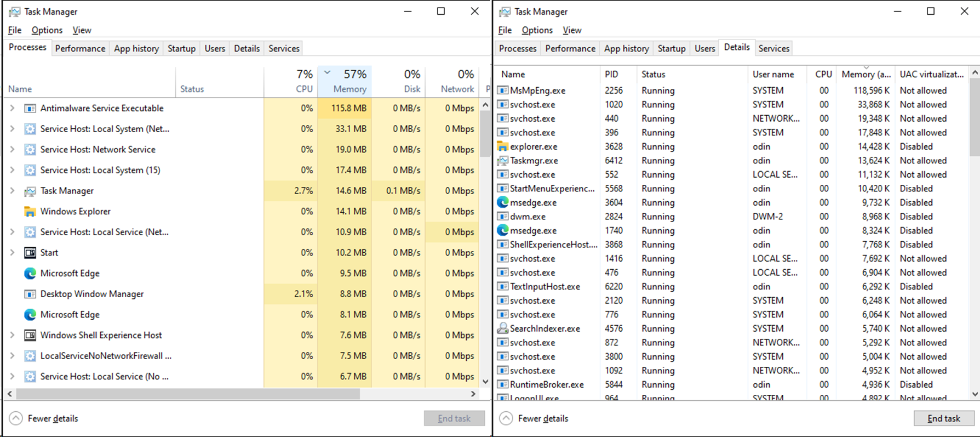Screen dimensions: 980x437
Task: Click the StartMenuExperienceHost icon in Details
Action: 502,189
